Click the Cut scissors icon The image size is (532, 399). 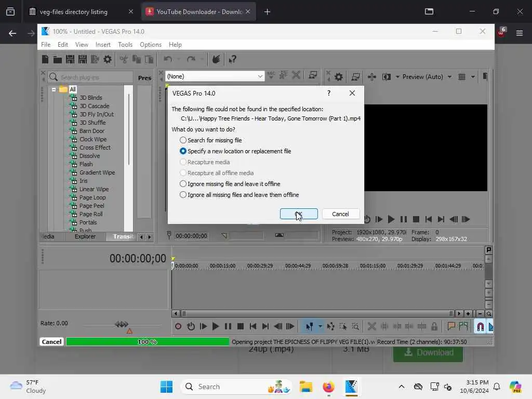click(124, 59)
